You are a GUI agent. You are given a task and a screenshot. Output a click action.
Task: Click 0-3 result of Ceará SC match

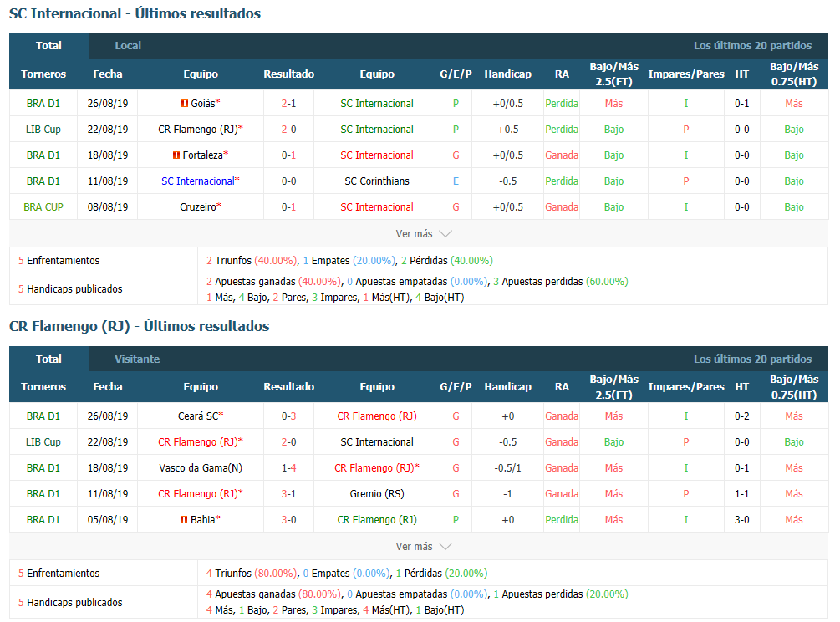coord(288,416)
